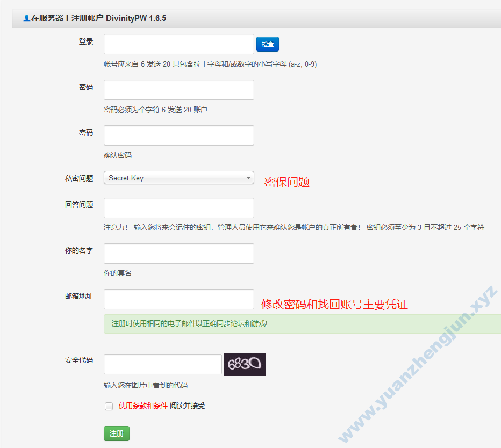
Task: Click the first 密码 password field
Action: pos(178,89)
